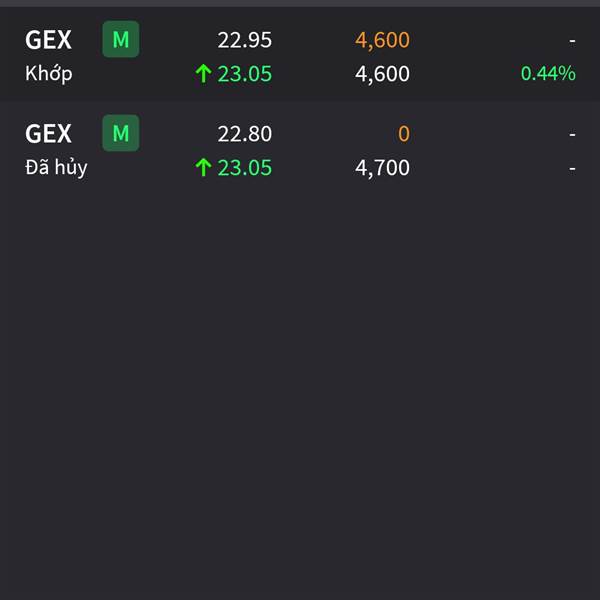Tap the white order quantity 4,600
This screenshot has width=600, height=600.
382,74
